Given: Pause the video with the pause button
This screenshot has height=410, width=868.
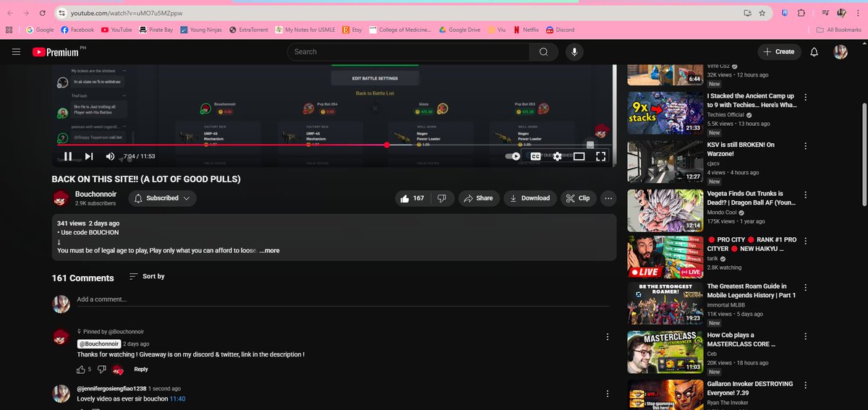Looking at the screenshot, I should point(67,156).
